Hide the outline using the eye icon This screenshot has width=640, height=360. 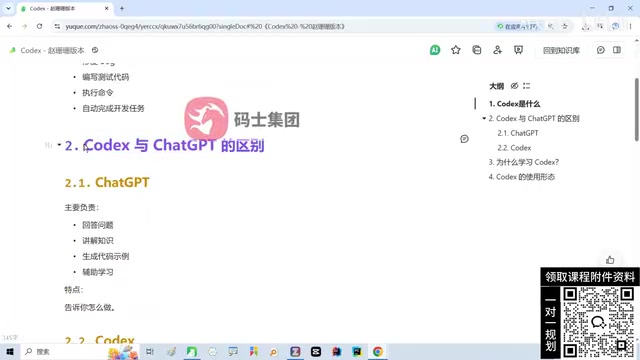coord(514,86)
